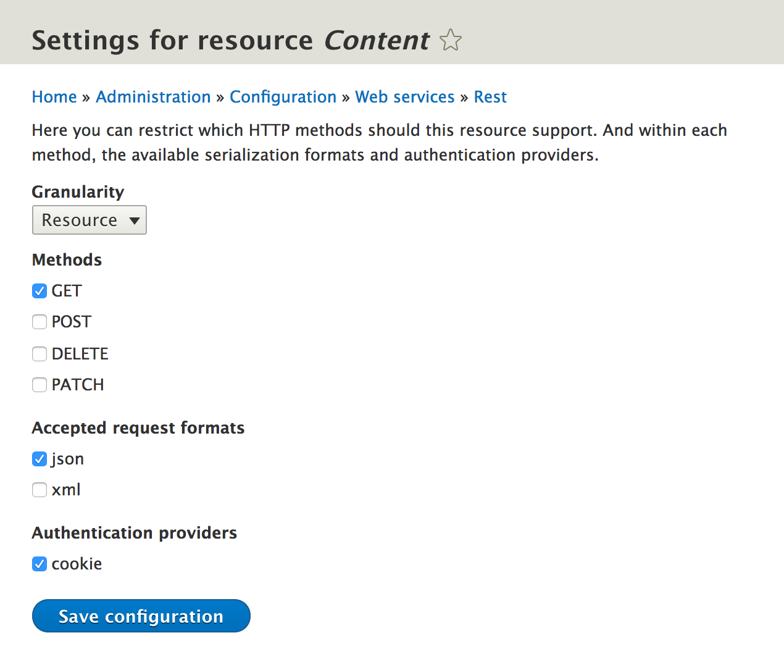Open the Administration breadcrumb link
Image resolution: width=784 pixels, height=672 pixels.
click(153, 97)
